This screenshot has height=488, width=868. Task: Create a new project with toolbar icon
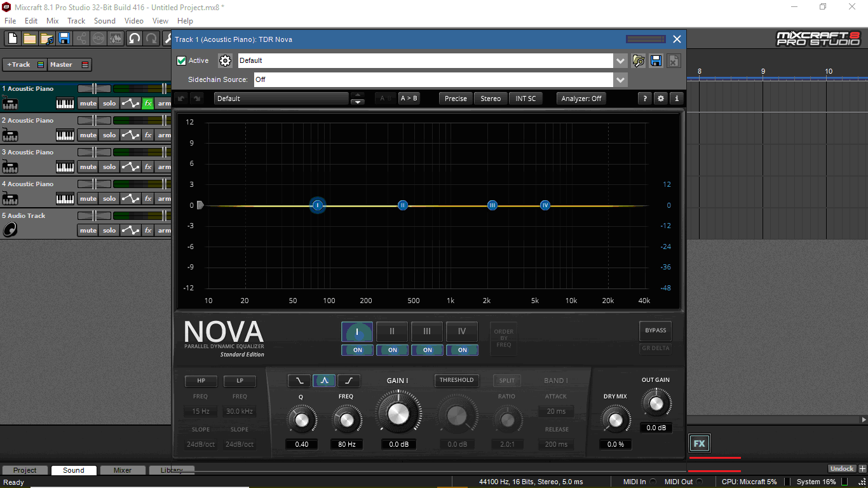click(x=12, y=39)
